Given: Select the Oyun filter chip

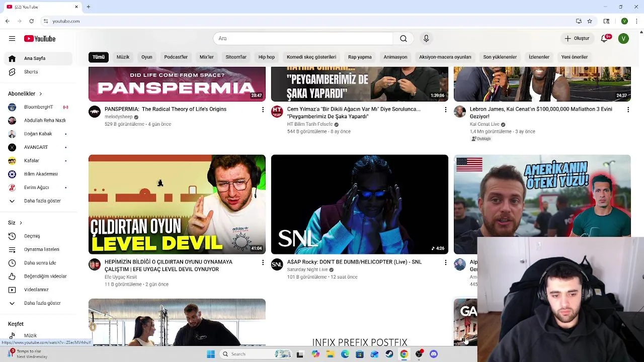Looking at the screenshot, I should [x=146, y=57].
